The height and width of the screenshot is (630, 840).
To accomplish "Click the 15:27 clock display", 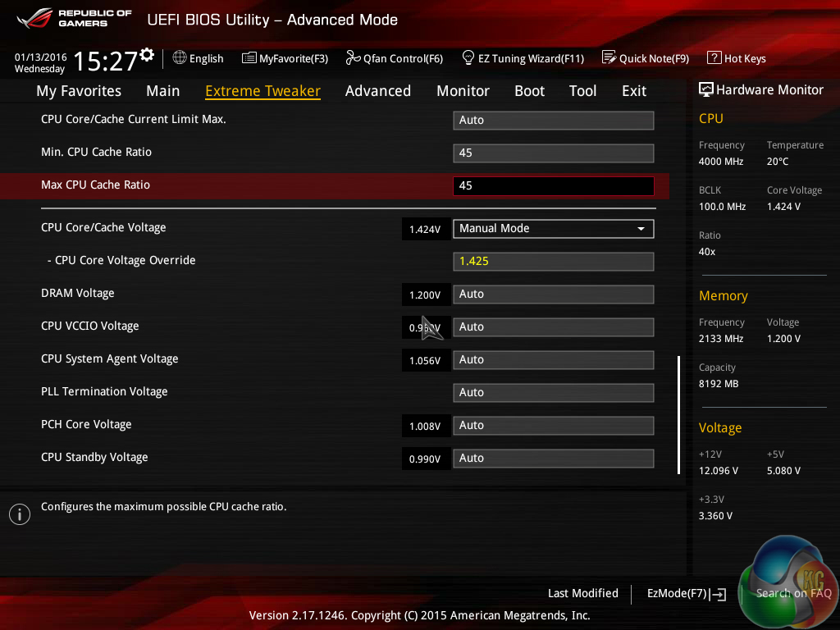I will [x=105, y=61].
